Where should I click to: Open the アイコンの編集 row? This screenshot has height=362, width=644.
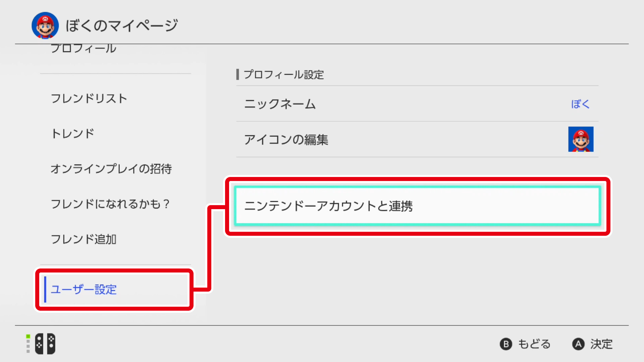(x=417, y=139)
